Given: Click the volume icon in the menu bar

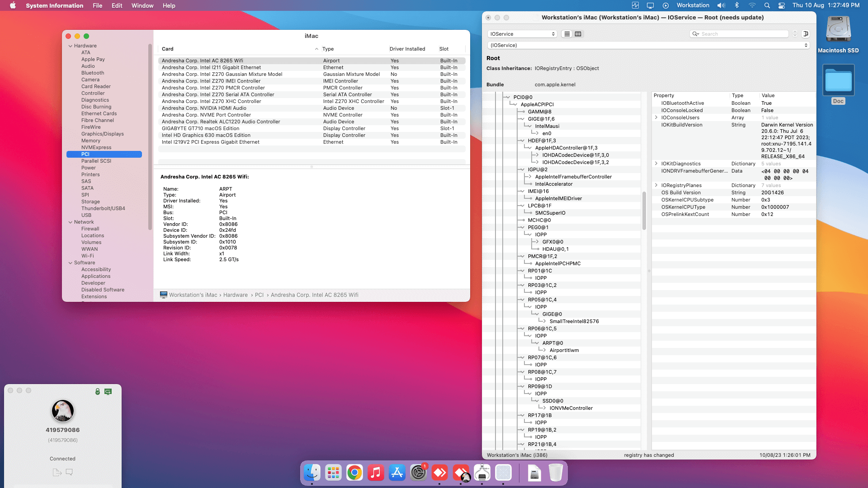Looking at the screenshot, I should (721, 5).
